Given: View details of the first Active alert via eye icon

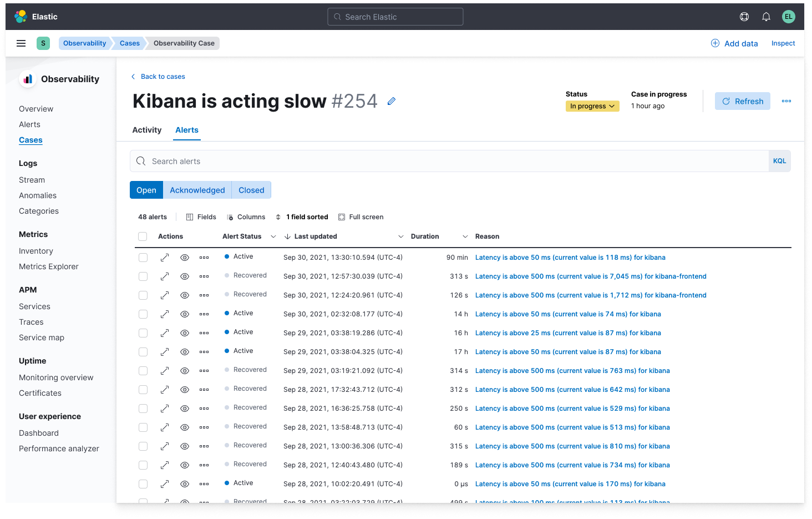Looking at the screenshot, I should point(185,257).
